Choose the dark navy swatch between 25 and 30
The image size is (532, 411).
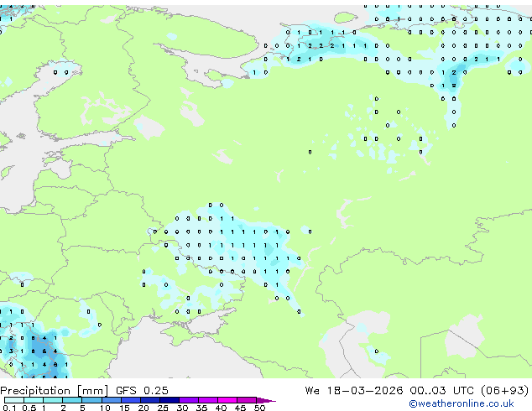tap(169, 400)
